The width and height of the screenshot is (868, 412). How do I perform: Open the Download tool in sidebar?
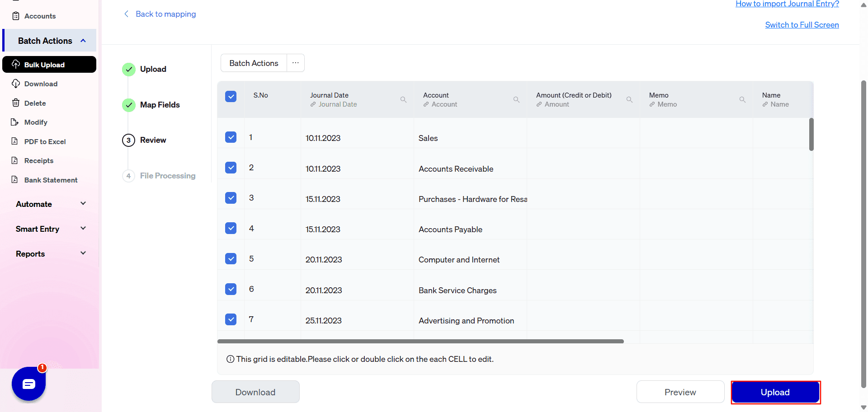(41, 84)
